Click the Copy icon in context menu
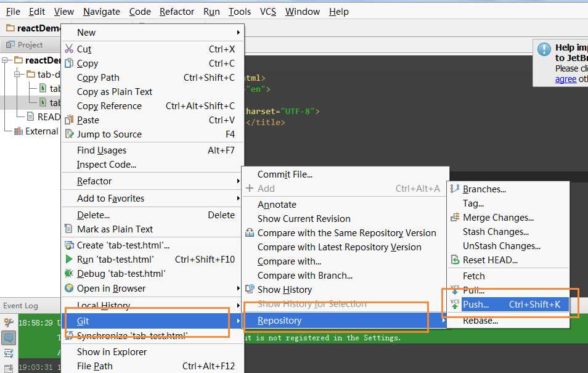 [x=69, y=63]
